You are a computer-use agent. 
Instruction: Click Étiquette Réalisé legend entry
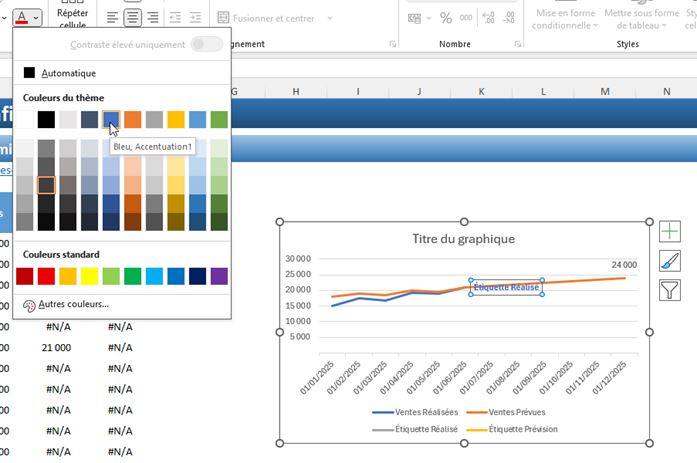coord(415,429)
